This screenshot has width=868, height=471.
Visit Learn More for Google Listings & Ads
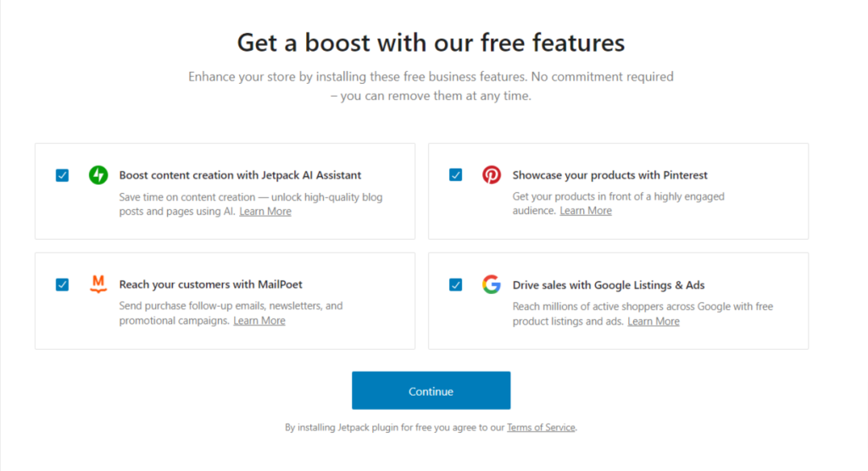point(654,321)
